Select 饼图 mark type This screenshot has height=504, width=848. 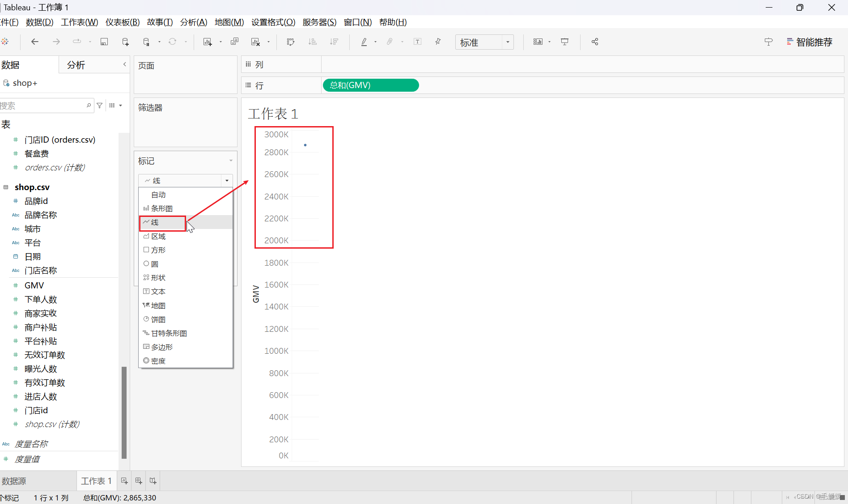[186, 319]
